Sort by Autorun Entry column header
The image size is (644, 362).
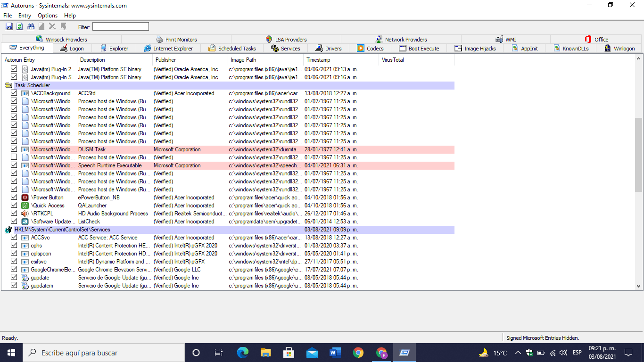40,60
